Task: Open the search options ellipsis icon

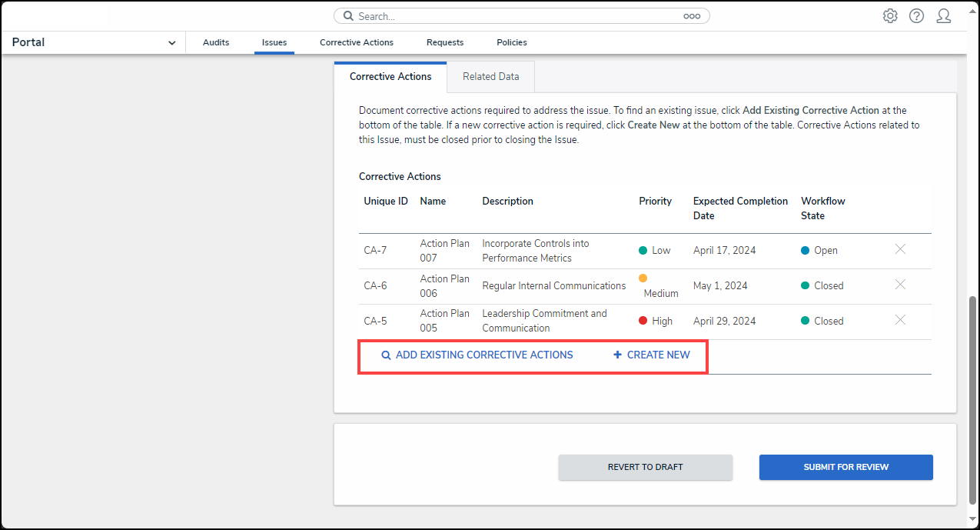Action: (x=691, y=16)
